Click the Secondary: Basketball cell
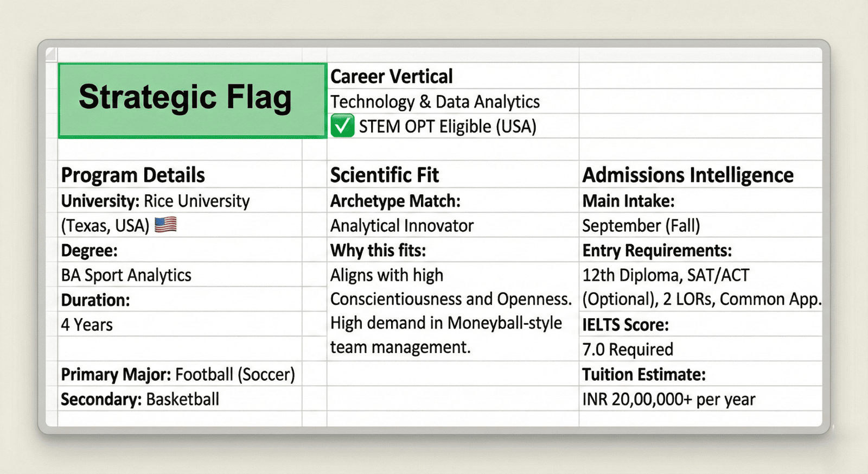 140,399
